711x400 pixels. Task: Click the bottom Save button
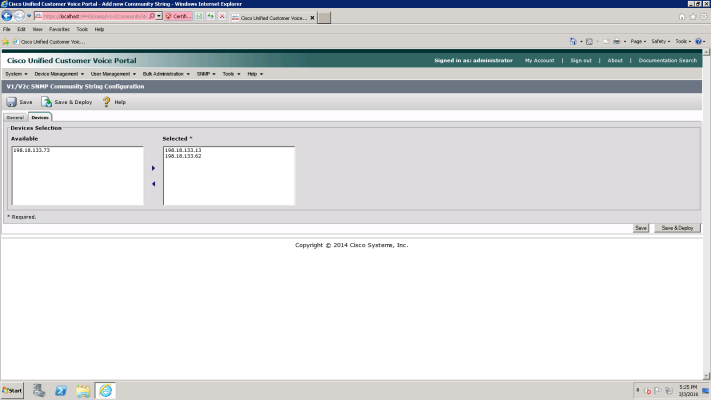coord(641,228)
